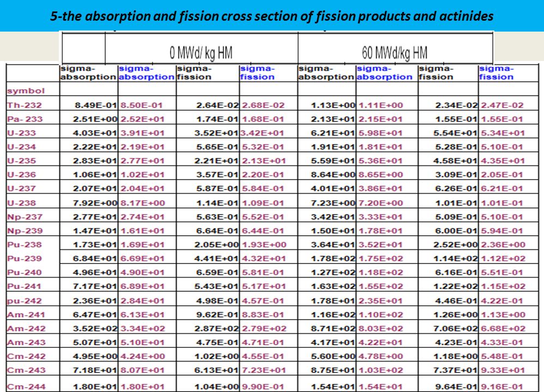Screen dimensions: 544x392
Task: Select U-234 value 1.91E+01
Action: tap(333, 147)
